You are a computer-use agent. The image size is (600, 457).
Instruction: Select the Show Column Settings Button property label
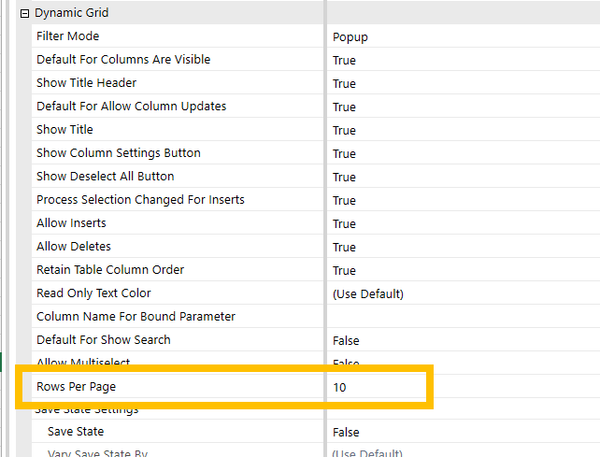point(118,153)
